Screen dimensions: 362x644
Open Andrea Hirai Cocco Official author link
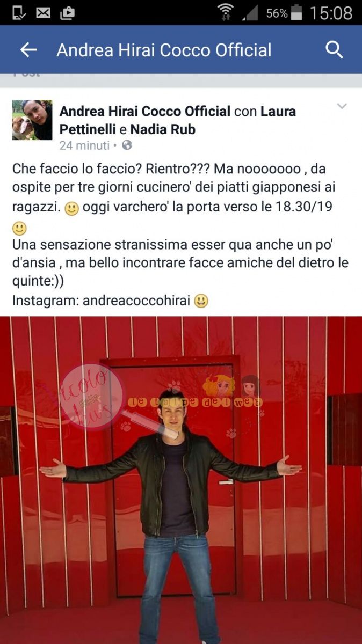pos(145,112)
